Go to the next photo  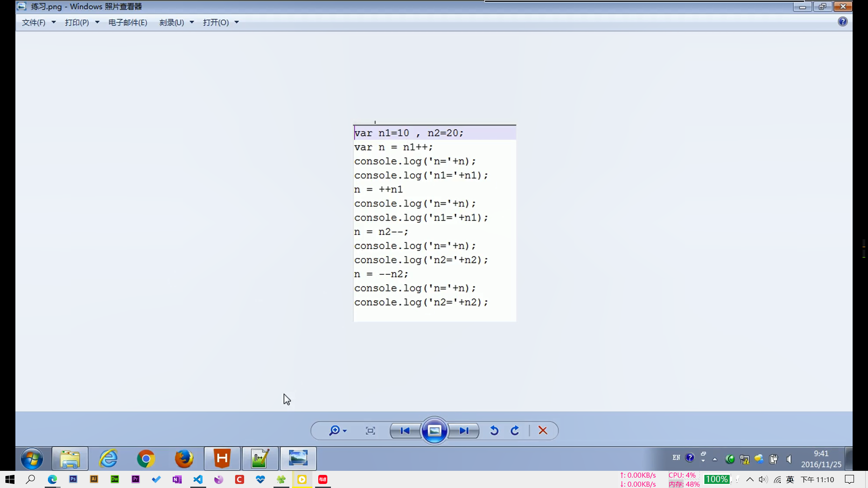click(x=464, y=431)
